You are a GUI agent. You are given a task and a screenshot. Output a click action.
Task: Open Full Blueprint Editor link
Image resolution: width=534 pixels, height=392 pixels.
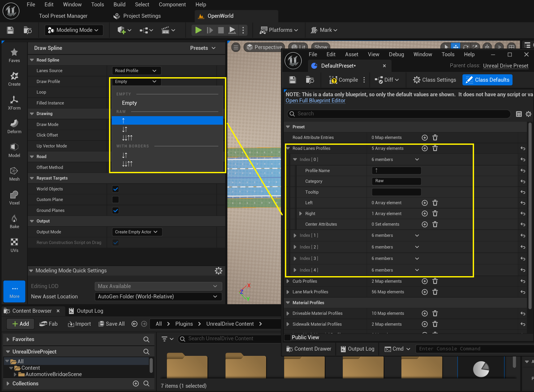[x=315, y=101]
